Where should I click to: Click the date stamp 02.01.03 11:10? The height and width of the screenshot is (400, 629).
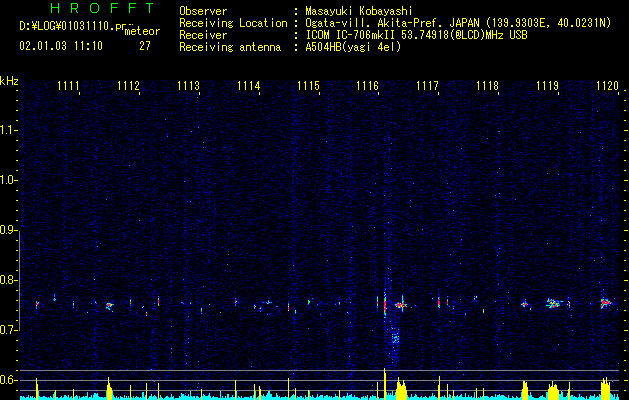pyautogui.click(x=61, y=46)
